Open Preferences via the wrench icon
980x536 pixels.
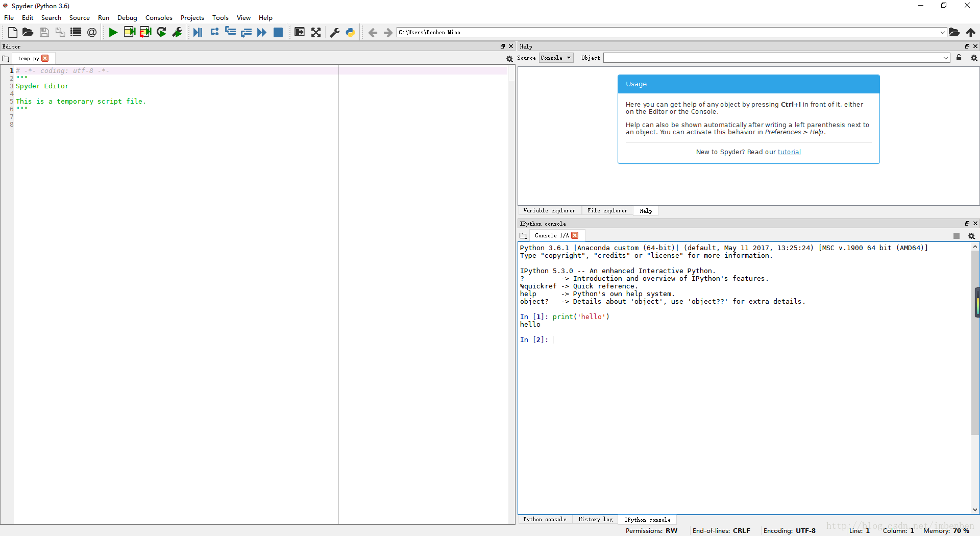[x=335, y=33]
